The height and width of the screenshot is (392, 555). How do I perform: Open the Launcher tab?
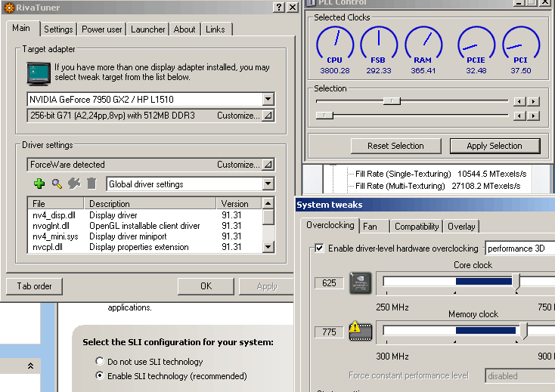pyautogui.click(x=148, y=29)
